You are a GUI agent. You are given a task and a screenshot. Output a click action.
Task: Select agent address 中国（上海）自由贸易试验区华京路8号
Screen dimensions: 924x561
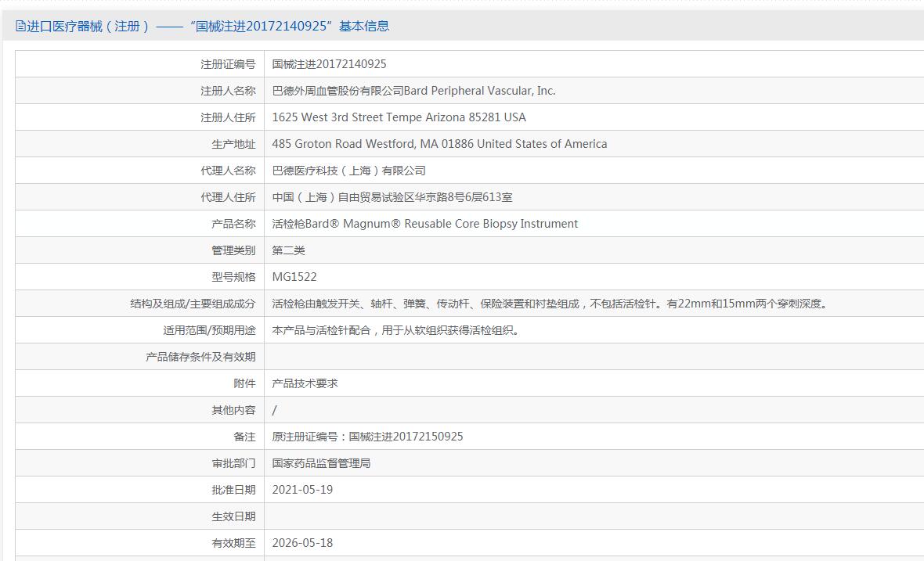392,197
